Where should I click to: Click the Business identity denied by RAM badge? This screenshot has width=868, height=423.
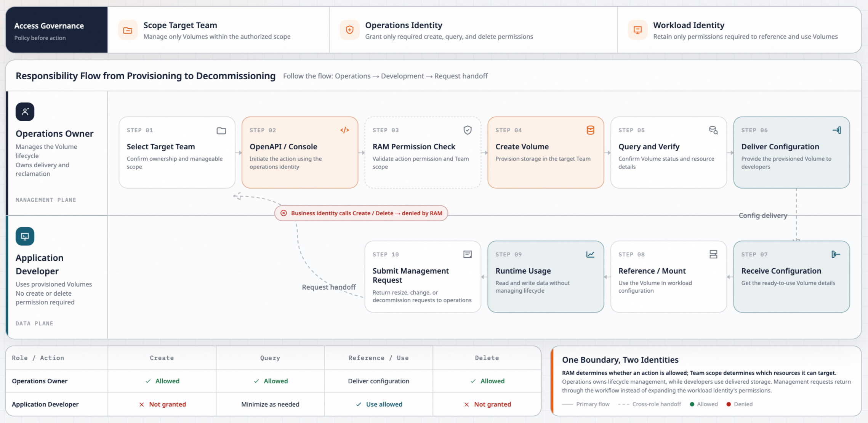click(361, 213)
